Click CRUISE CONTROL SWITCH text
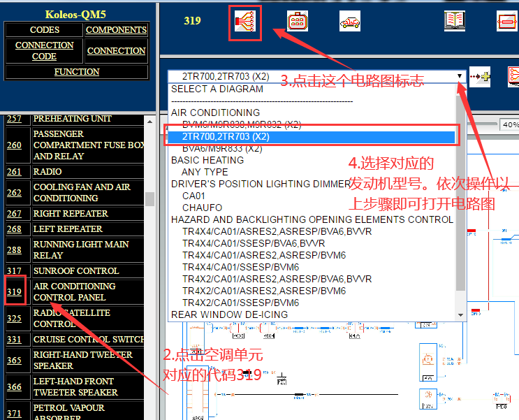 click(x=89, y=340)
